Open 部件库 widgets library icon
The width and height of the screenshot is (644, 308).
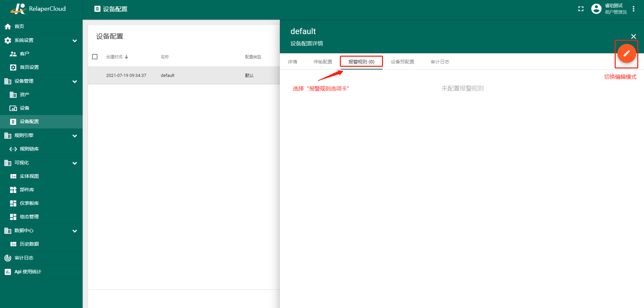point(13,190)
